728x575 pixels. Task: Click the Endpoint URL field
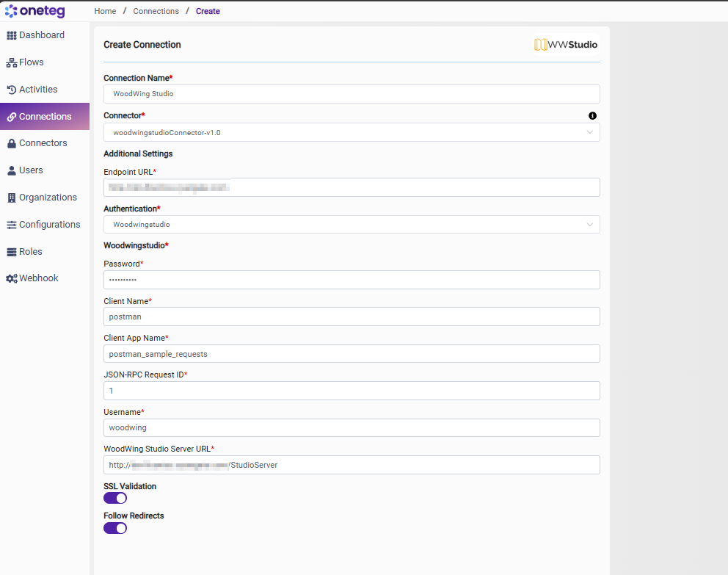click(x=352, y=187)
